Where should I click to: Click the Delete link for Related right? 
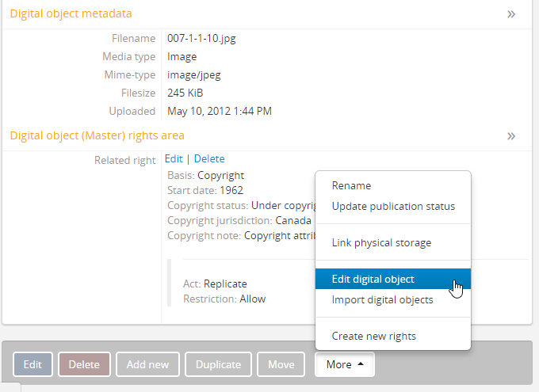(209, 158)
